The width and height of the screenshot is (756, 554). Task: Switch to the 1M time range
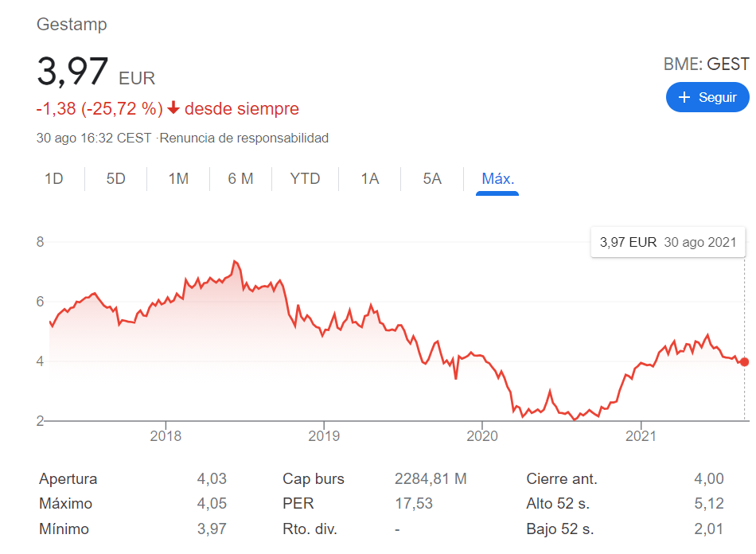[178, 179]
